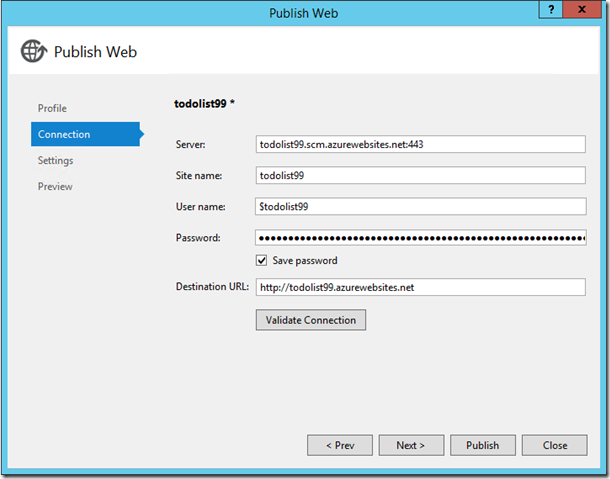Click the Publish button
The width and height of the screenshot is (610, 479).
tap(483, 445)
